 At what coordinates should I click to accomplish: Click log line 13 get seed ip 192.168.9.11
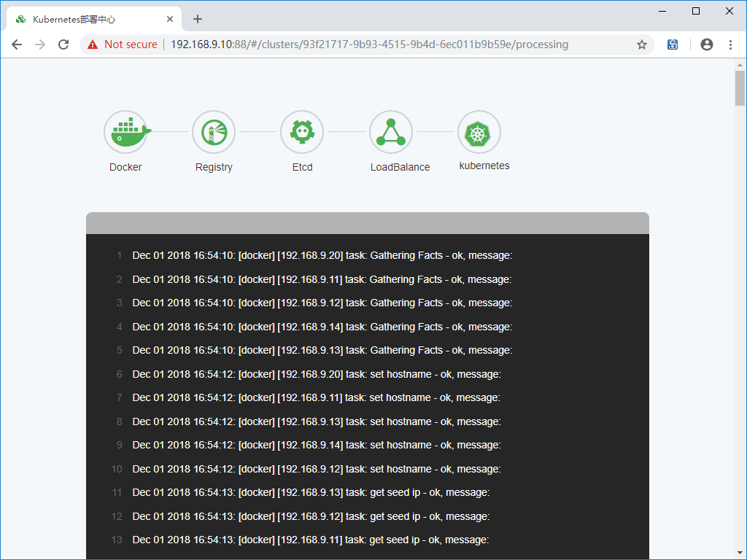pyautogui.click(x=310, y=540)
